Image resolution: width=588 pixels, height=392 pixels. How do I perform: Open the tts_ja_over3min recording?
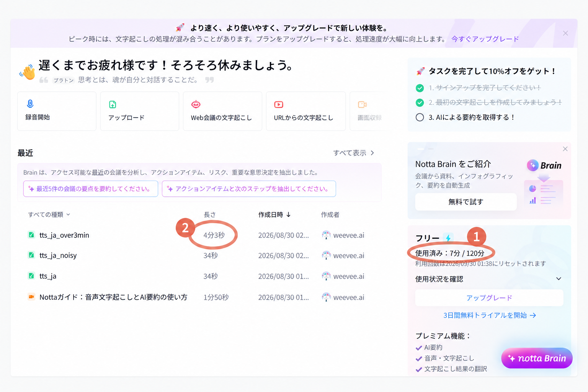tap(64, 235)
